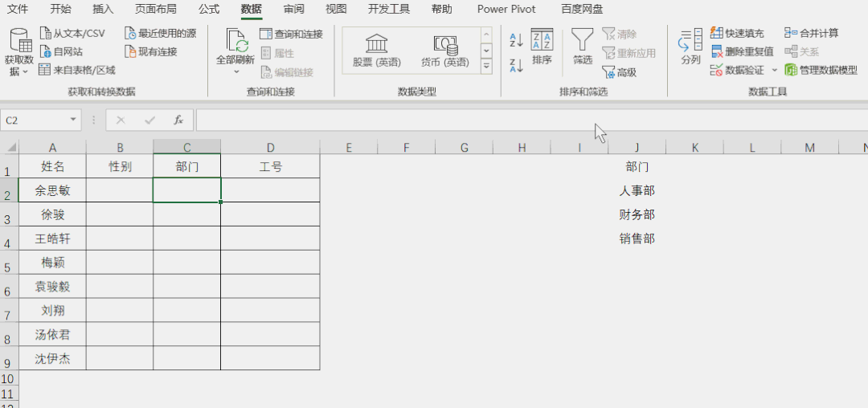868x408 pixels.
Task: Click the select-all corner triangle
Action: (11, 146)
